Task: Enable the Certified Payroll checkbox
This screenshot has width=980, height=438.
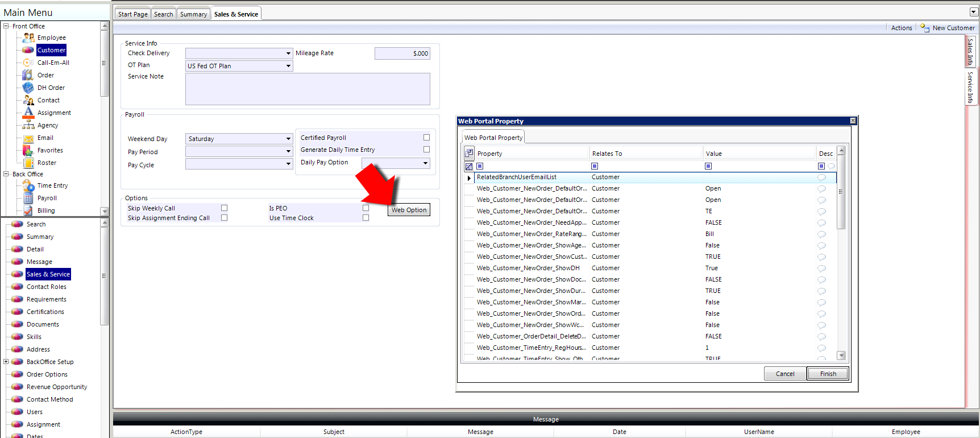Action: tap(426, 138)
